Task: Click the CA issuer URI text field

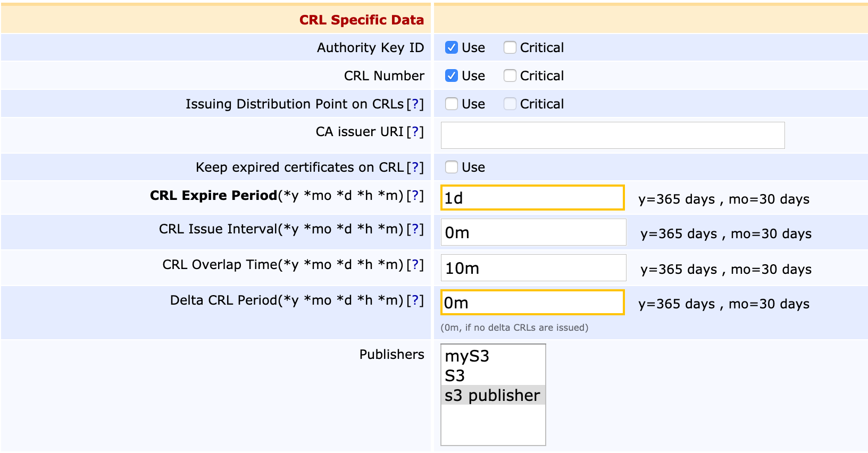Action: click(612, 136)
